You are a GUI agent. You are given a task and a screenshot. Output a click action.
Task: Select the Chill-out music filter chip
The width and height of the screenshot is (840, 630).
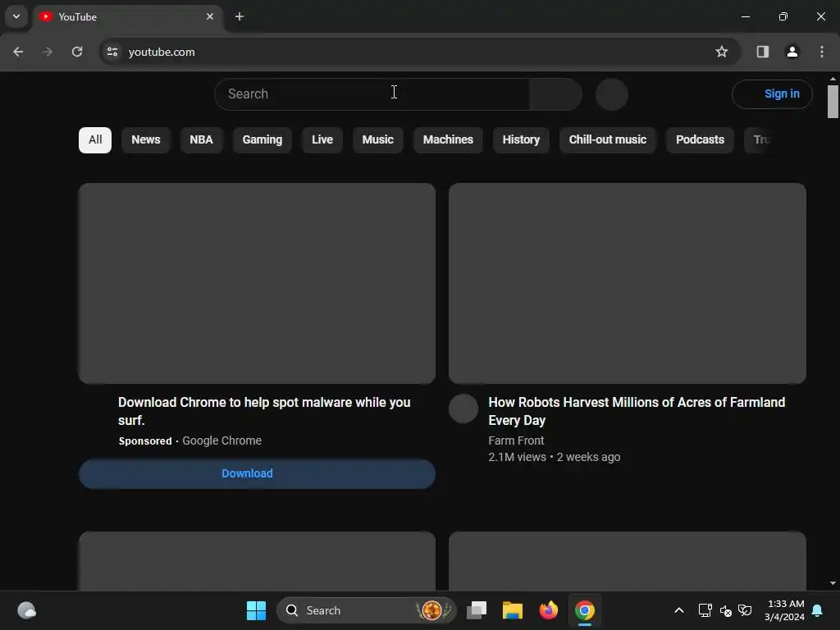click(x=608, y=139)
